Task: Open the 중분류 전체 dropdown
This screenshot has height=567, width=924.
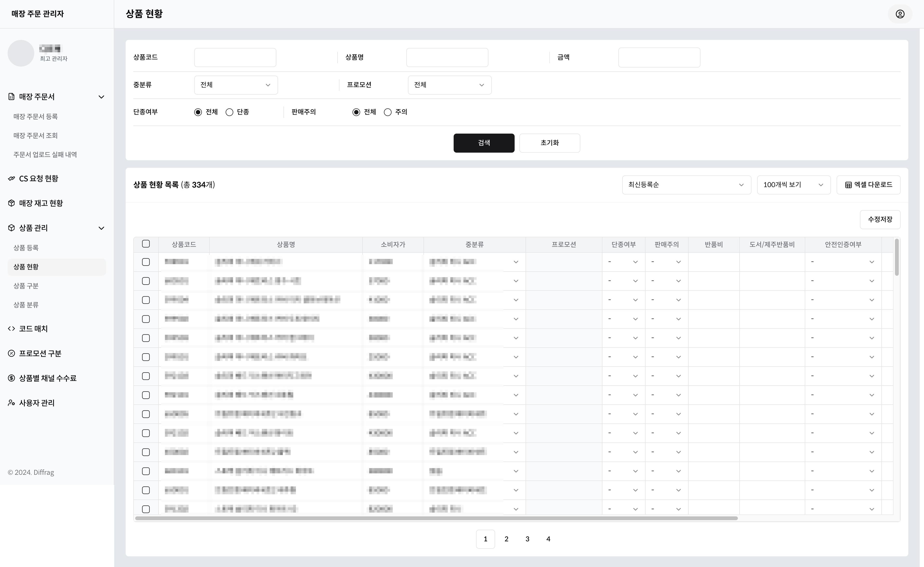Action: (236, 85)
